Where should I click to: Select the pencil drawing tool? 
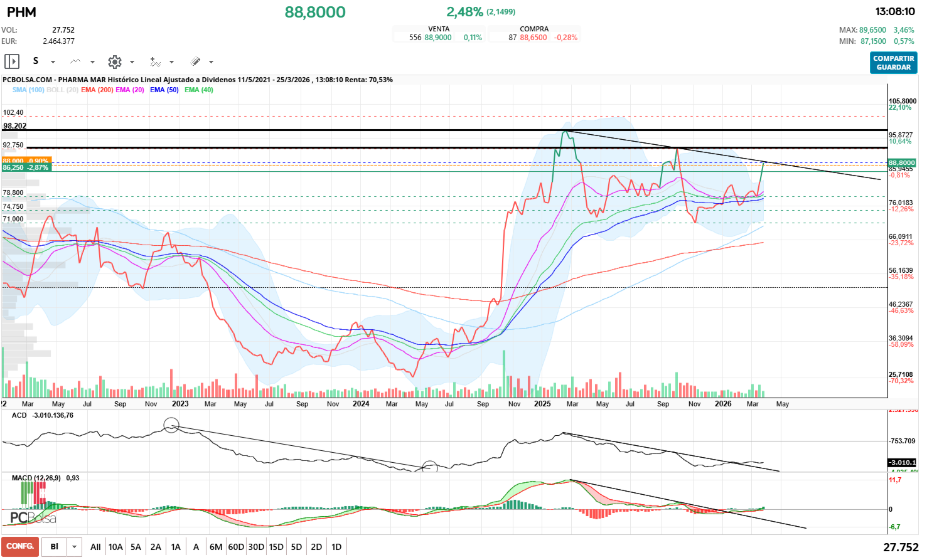click(x=195, y=61)
